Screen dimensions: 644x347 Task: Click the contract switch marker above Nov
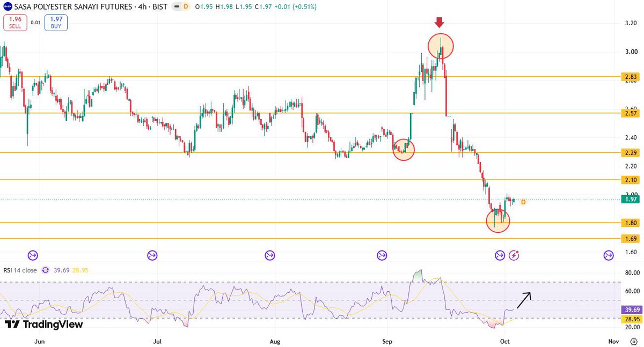pos(608,255)
